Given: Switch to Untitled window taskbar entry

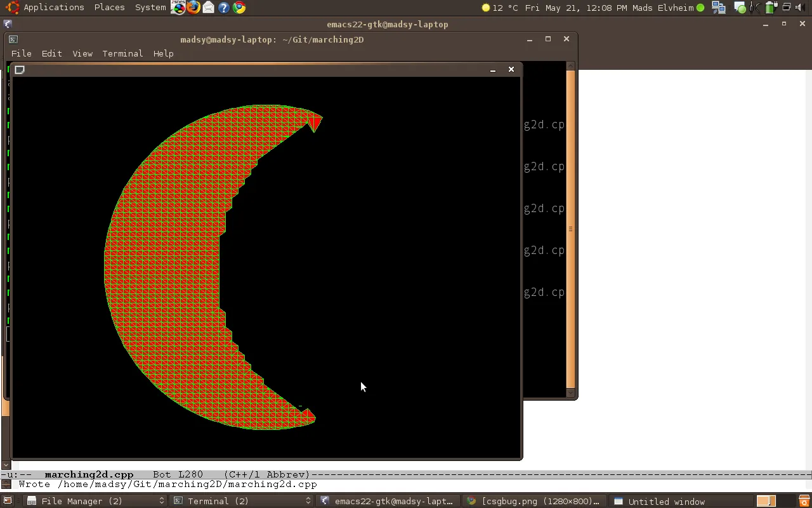Looking at the screenshot, I should click(680, 501).
